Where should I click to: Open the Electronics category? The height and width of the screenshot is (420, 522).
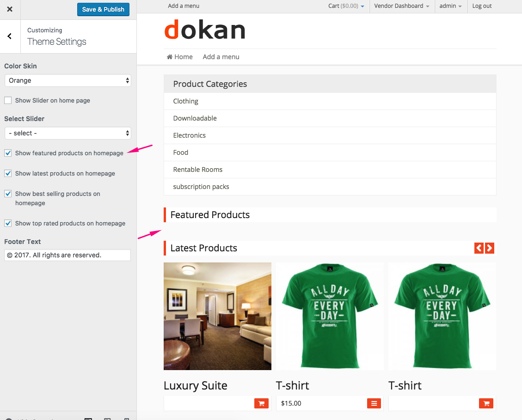click(x=189, y=135)
